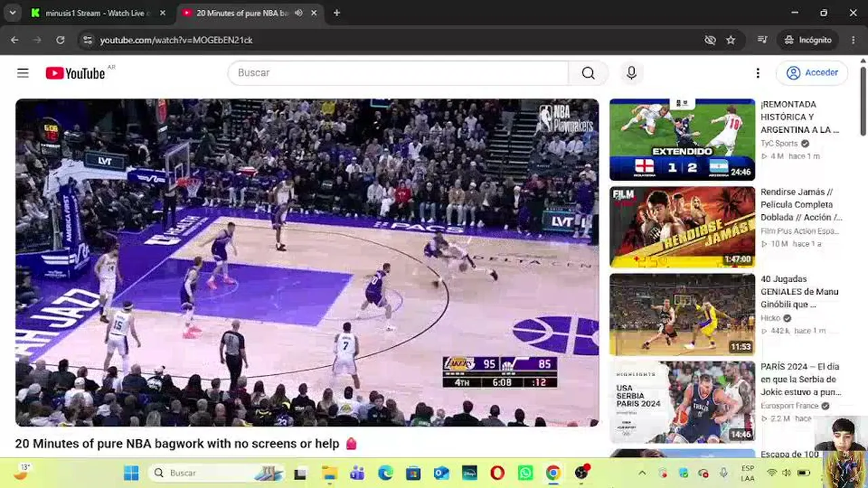Screen dimensions: 868x488
Task: Open the YouTube guide hamburger menu
Action: pyautogui.click(x=23, y=73)
